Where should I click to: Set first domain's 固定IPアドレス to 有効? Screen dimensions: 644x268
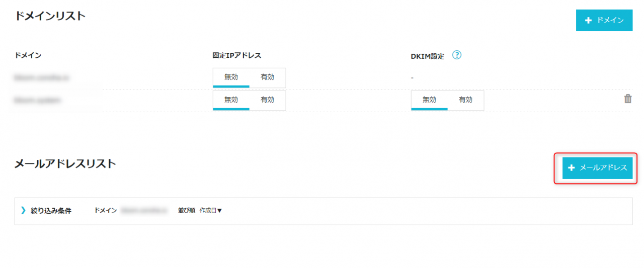(267, 78)
